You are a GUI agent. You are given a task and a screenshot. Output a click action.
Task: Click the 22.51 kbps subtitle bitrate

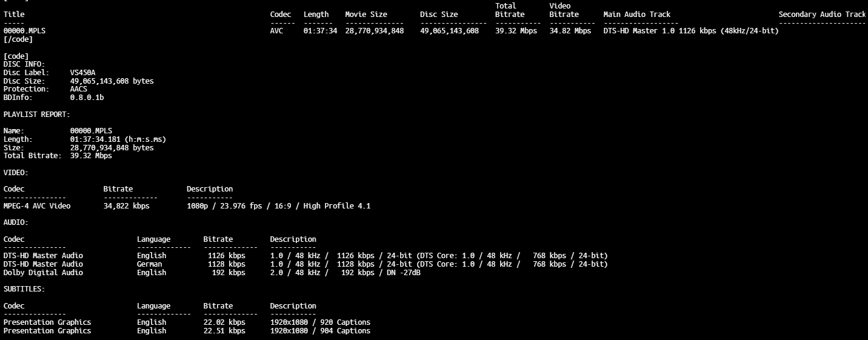(224, 331)
